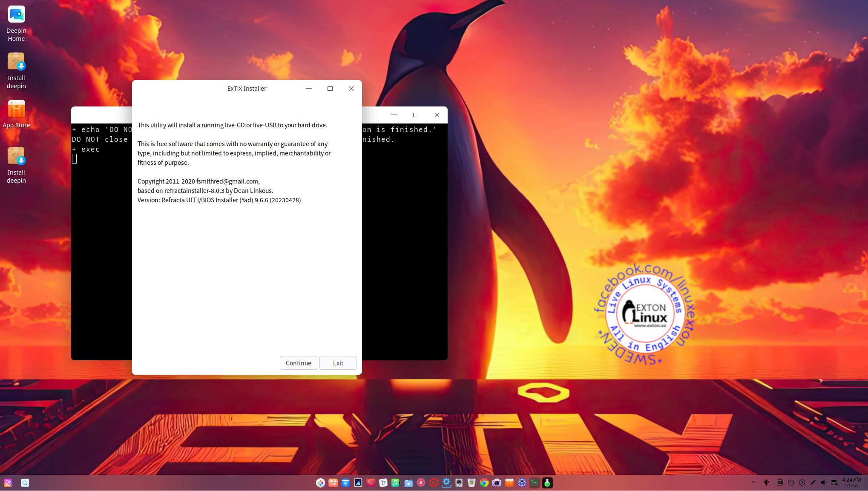This screenshot has width=868, height=491.
Task: Open the colorful pinwheel icon in the dock
Action: tap(321, 483)
